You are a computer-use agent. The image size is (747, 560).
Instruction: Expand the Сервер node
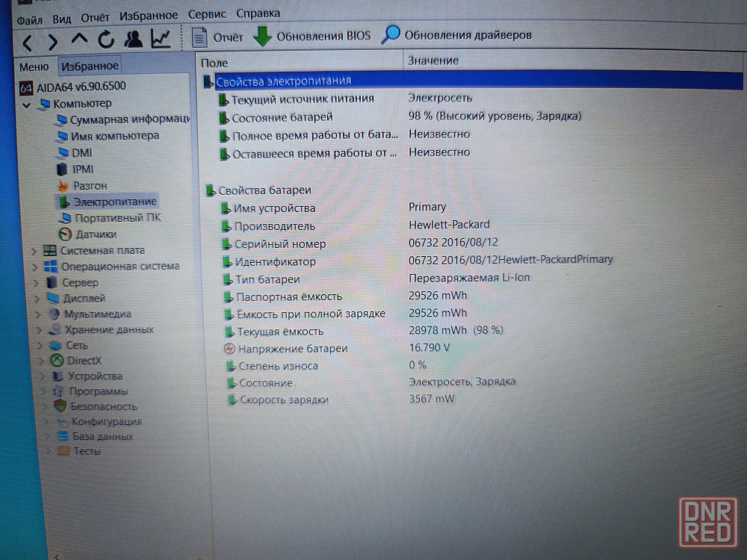click(36, 283)
